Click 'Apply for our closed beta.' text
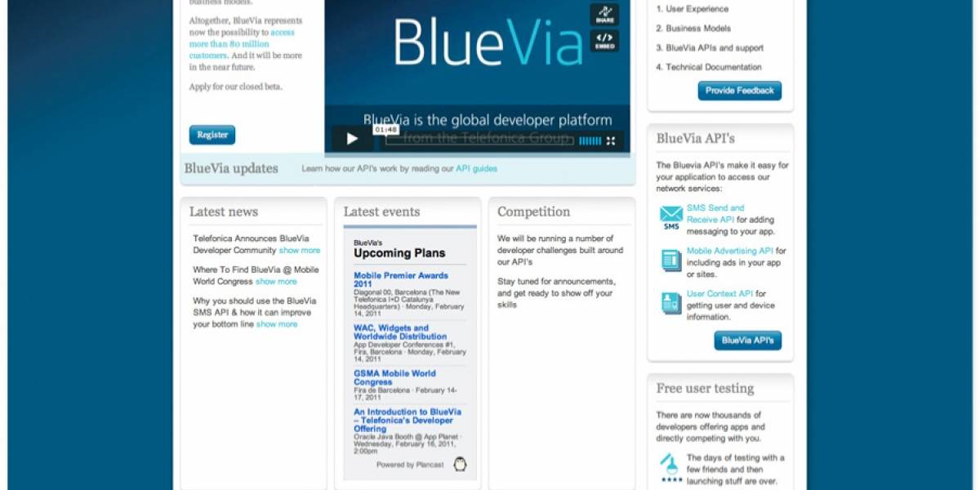The image size is (980, 490). (236, 87)
